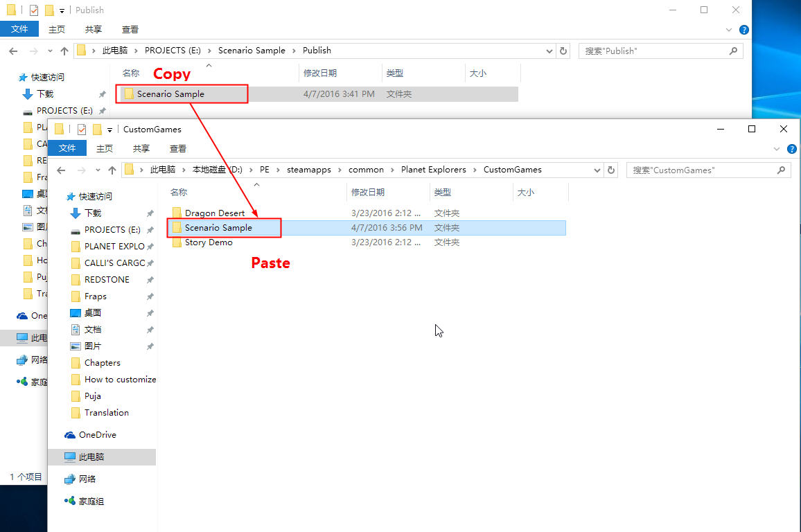Click common in breadcrumb path

[367, 170]
